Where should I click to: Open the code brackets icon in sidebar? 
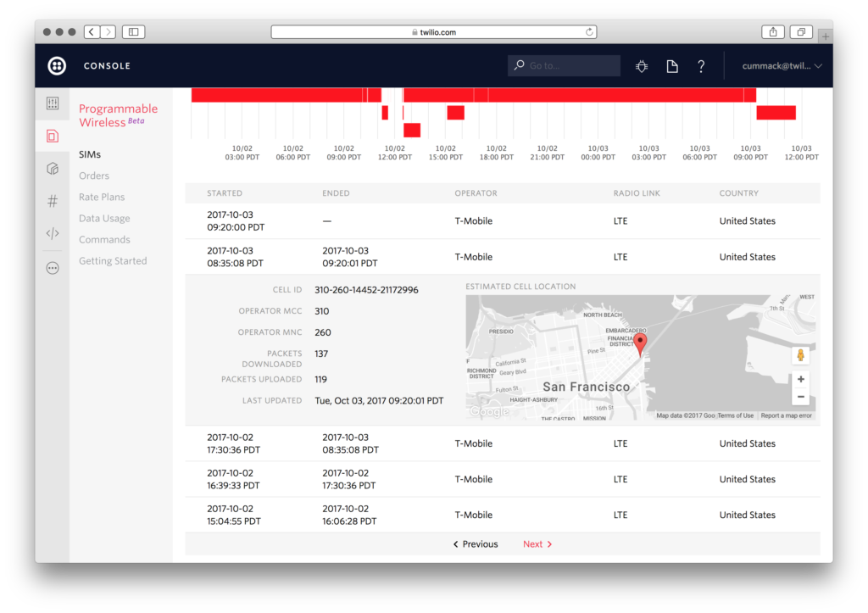(x=53, y=233)
